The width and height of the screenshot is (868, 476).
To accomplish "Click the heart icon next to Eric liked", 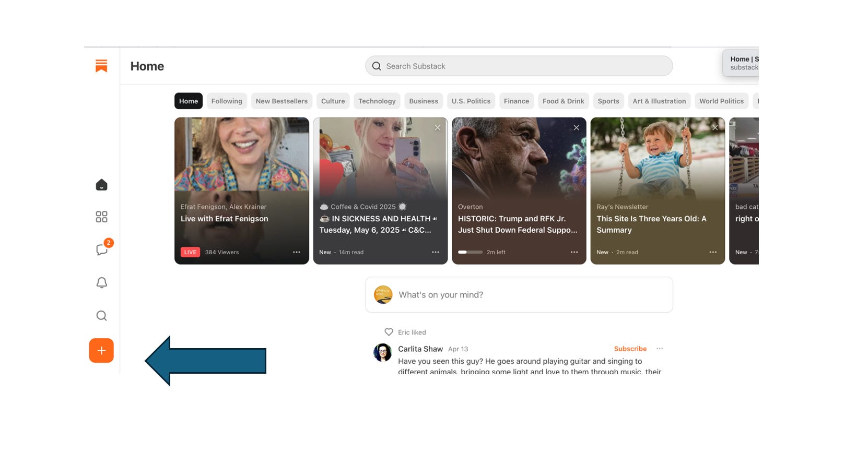I will 389,332.
